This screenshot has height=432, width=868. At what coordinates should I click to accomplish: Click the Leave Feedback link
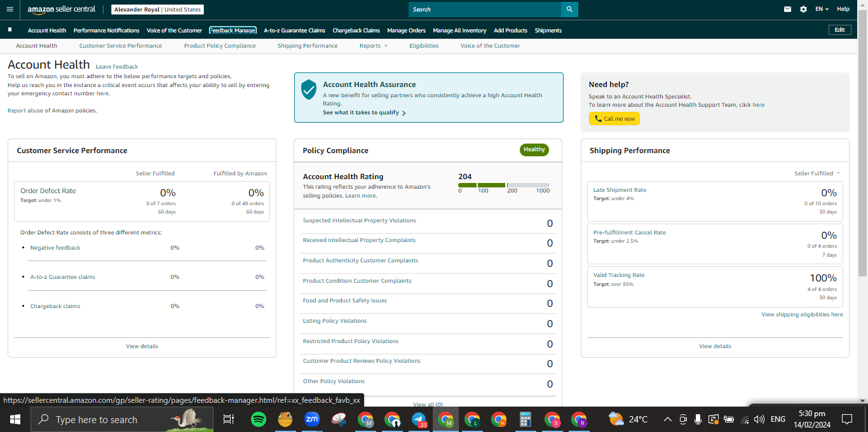(x=117, y=67)
